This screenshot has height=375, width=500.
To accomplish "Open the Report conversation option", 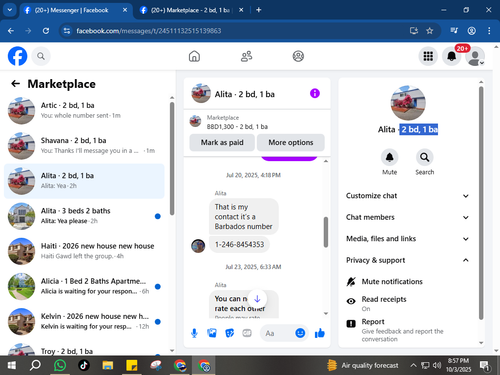I will (407, 330).
